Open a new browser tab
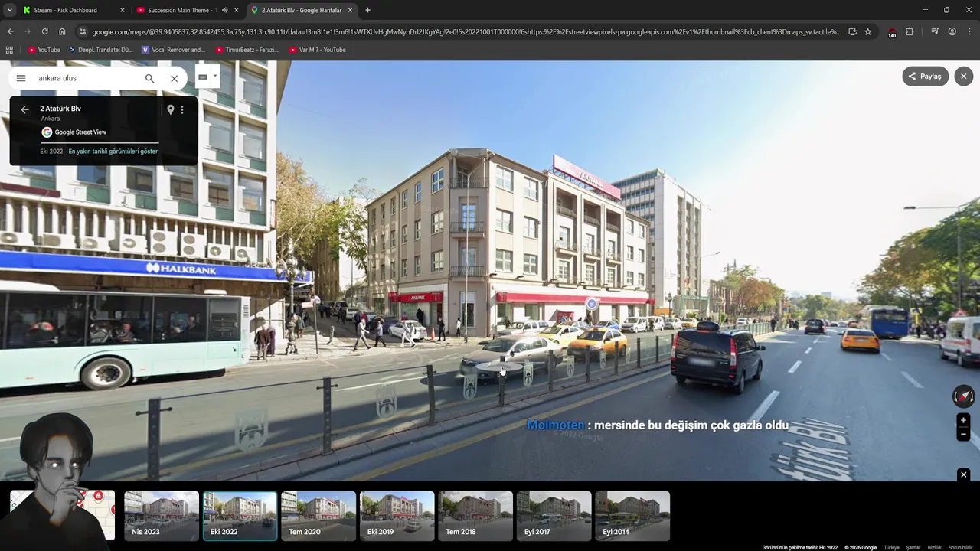The height and width of the screenshot is (551, 980). tap(367, 10)
